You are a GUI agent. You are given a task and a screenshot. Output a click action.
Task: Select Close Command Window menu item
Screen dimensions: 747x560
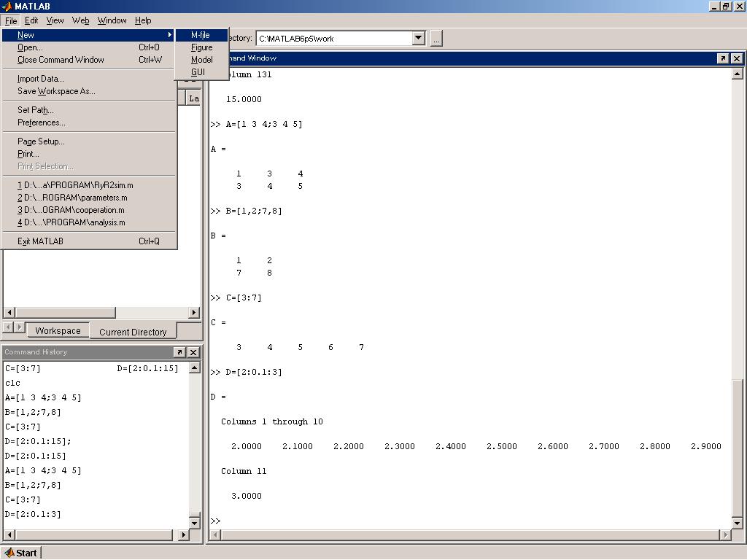click(88, 60)
